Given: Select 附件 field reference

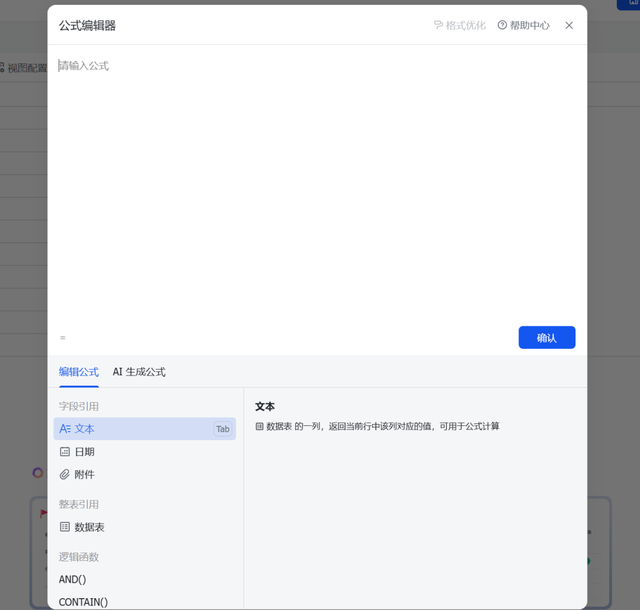Looking at the screenshot, I should tap(144, 474).
